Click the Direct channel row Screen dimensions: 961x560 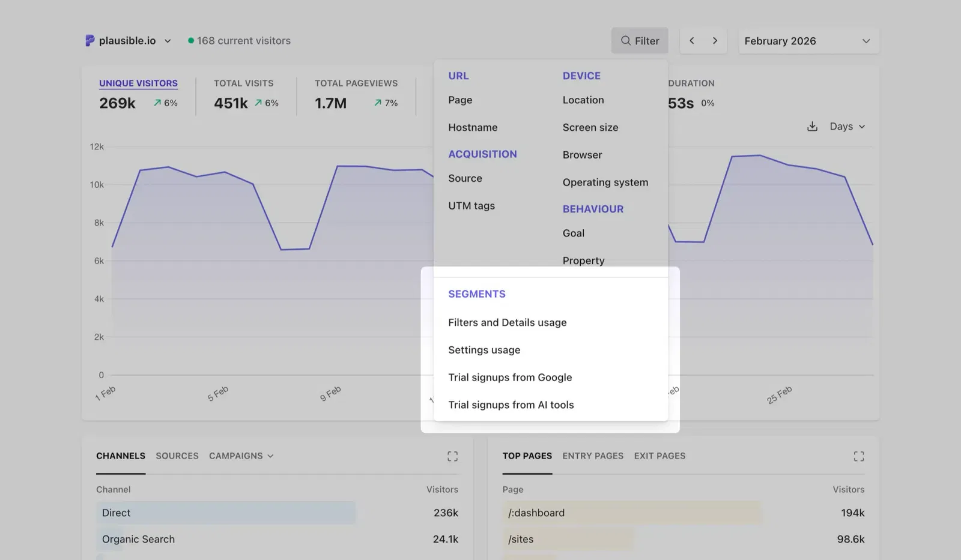[116, 513]
